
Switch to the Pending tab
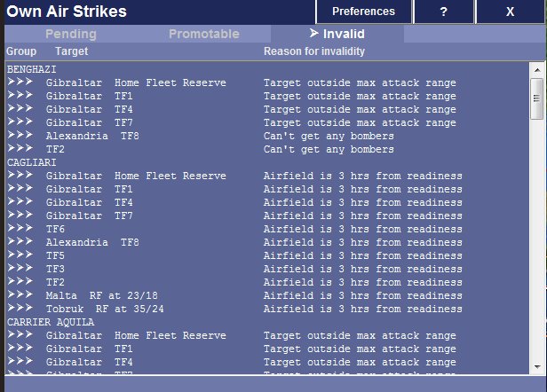pyautogui.click(x=70, y=35)
